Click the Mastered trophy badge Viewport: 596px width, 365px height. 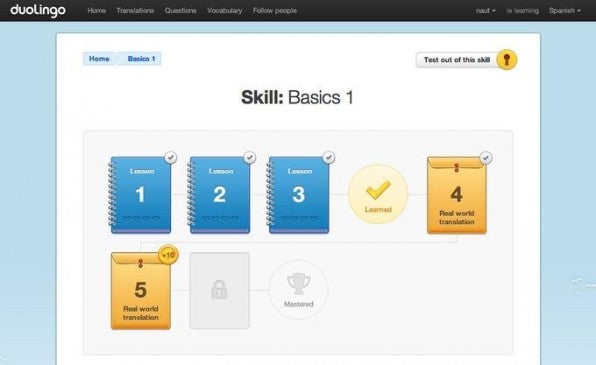(299, 290)
